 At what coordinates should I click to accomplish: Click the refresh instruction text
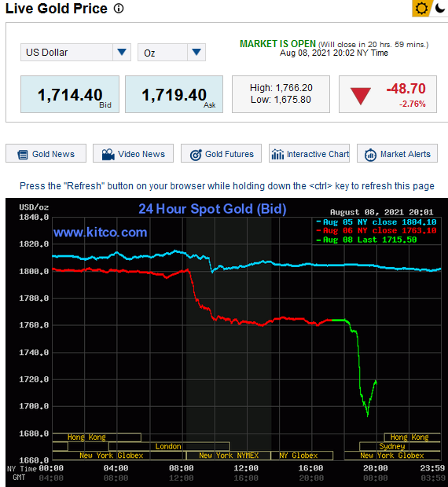click(227, 185)
